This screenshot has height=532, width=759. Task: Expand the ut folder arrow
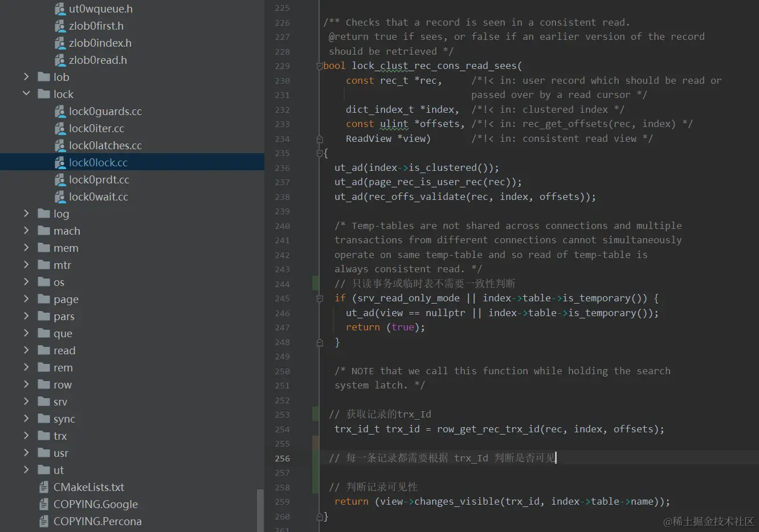click(26, 469)
